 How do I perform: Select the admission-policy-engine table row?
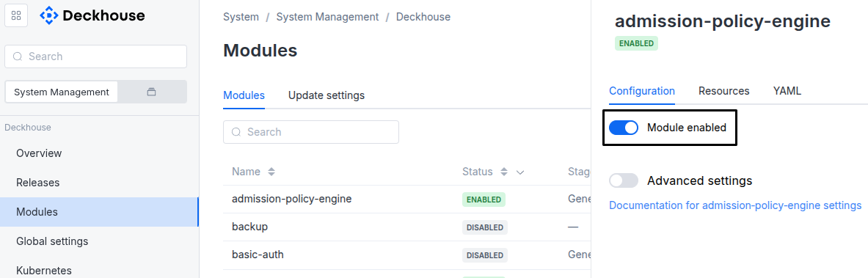click(407, 200)
